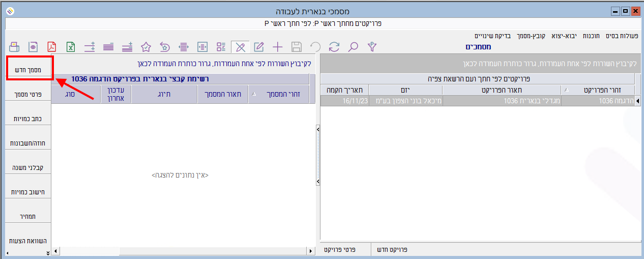Click the star favorites icon
The image size is (644, 259).
click(x=146, y=47)
